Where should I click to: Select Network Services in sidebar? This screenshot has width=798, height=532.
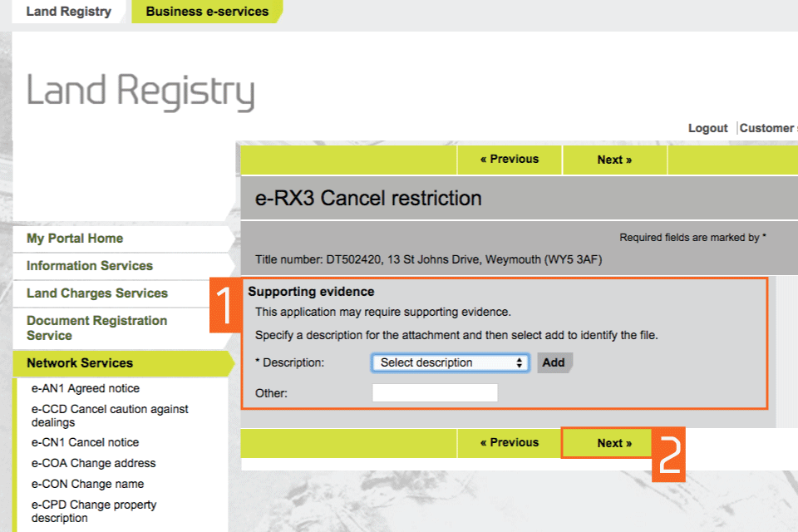[x=80, y=363]
